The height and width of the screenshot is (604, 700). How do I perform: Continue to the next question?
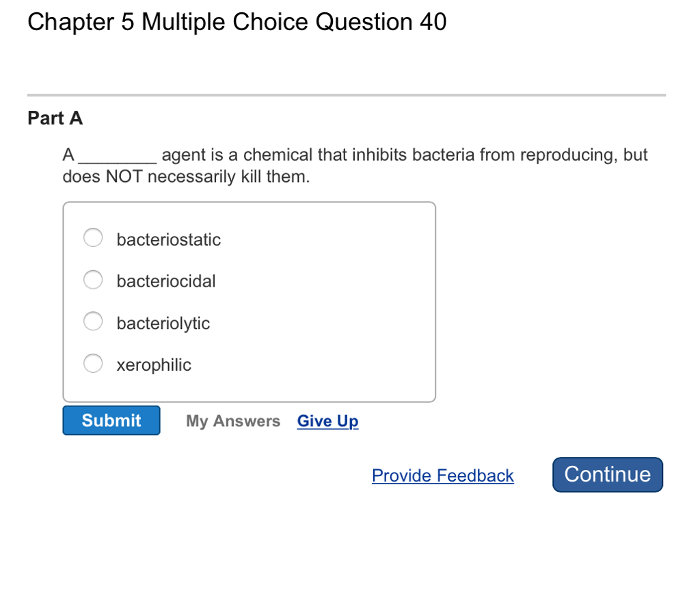pos(607,474)
